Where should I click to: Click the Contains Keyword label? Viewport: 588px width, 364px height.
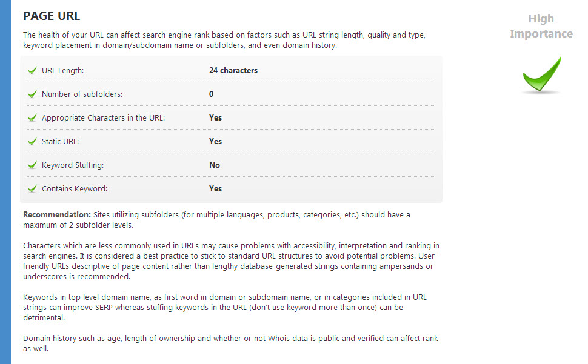tap(75, 189)
